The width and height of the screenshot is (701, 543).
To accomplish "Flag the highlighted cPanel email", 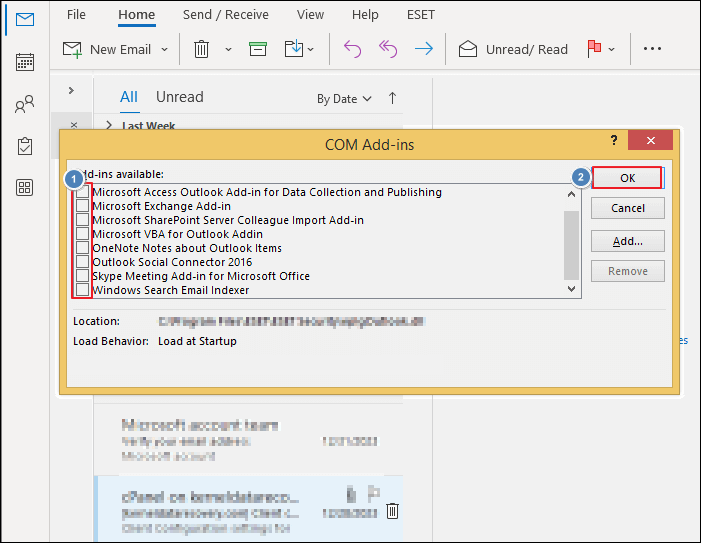I will (373, 493).
